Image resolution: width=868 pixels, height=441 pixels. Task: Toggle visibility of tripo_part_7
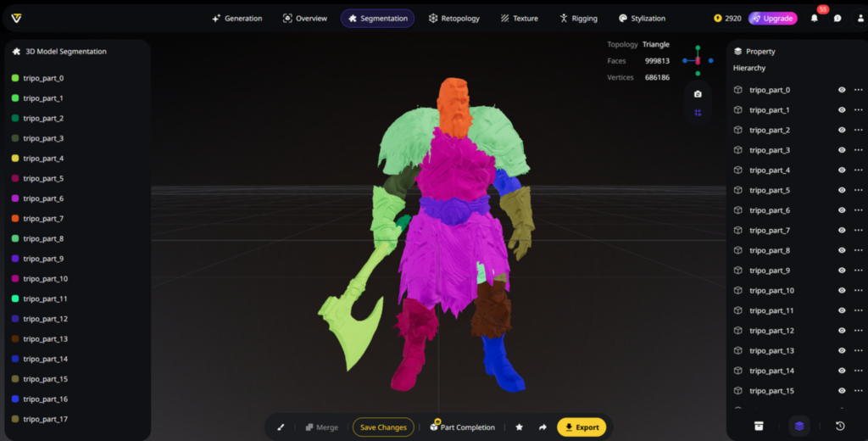click(x=842, y=231)
